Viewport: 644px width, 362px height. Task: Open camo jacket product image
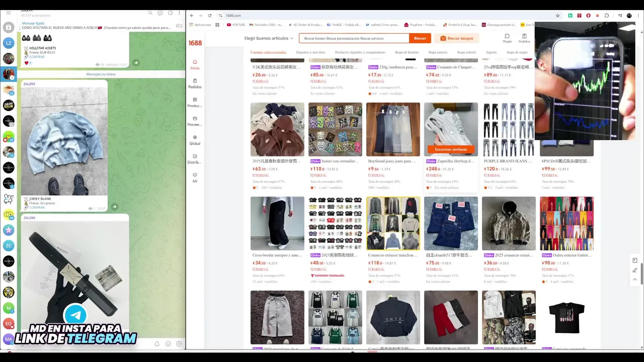click(509, 223)
